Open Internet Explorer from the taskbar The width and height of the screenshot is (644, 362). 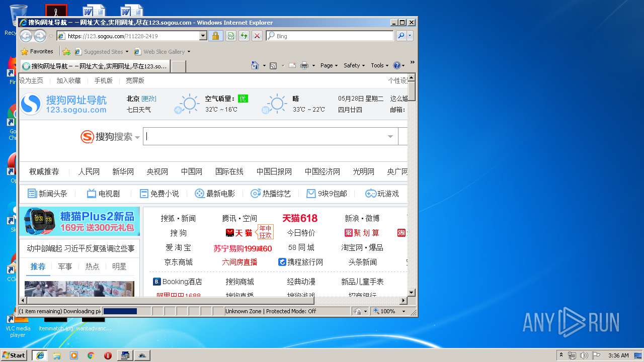(40, 355)
